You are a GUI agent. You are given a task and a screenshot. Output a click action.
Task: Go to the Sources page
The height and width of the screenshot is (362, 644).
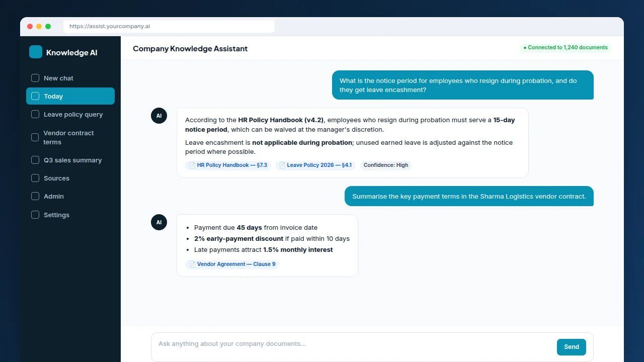point(70,178)
